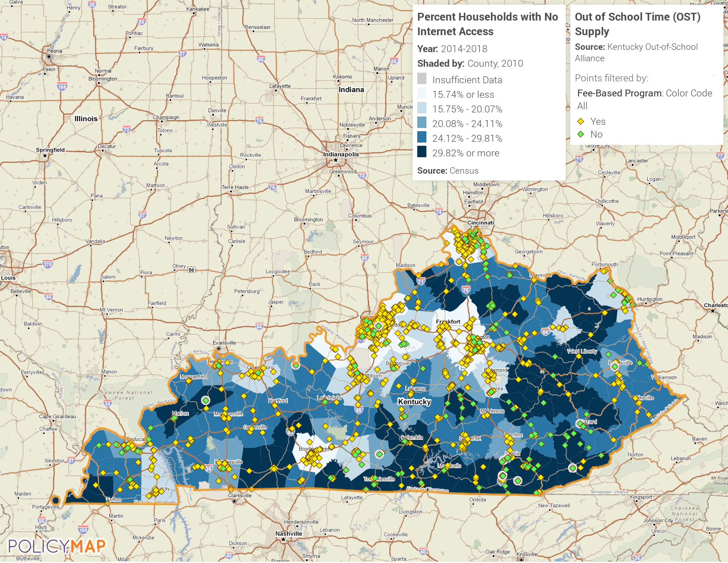This screenshot has width=728, height=563.
Task: Click the star marker at Indianapolis
Action: [x=336, y=160]
